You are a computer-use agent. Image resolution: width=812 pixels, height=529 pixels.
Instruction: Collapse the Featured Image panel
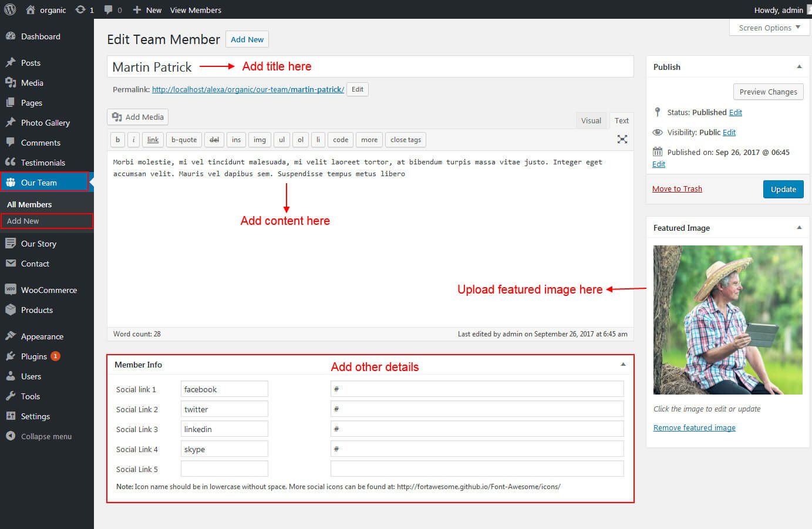pos(799,228)
